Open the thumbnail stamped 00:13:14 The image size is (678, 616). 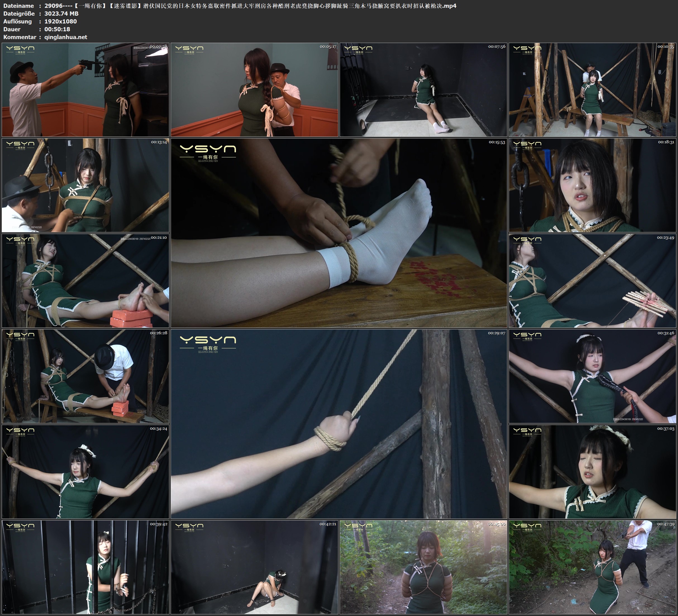[85, 185]
